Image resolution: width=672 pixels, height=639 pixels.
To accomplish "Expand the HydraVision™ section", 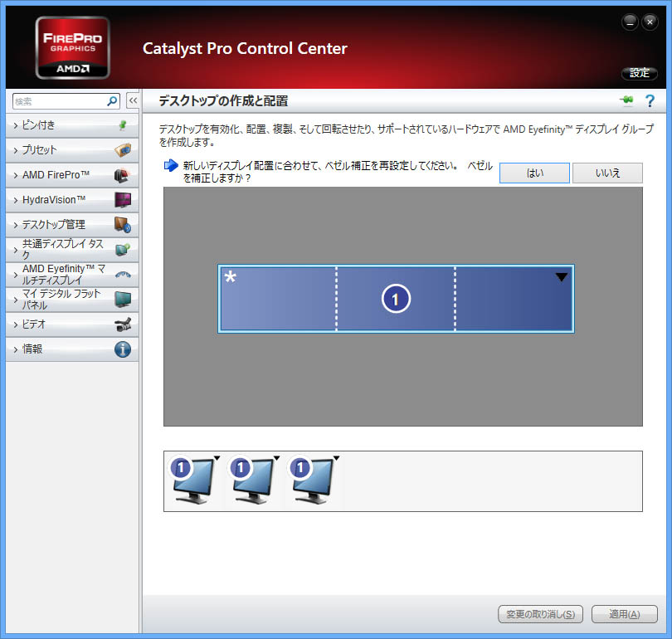I will [72, 200].
